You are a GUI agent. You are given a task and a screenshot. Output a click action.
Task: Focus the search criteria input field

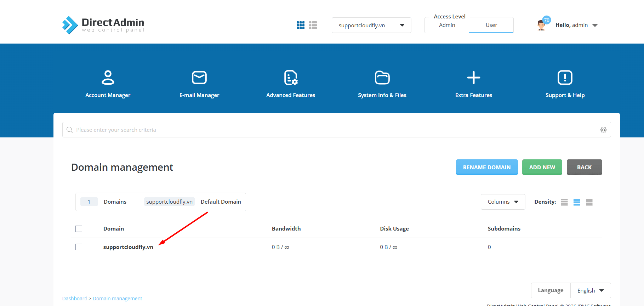[x=333, y=130]
